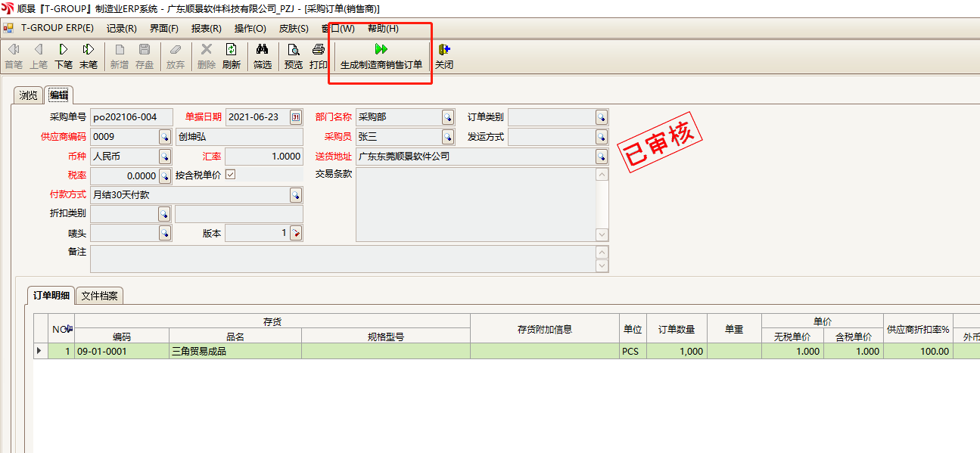This screenshot has height=453, width=980.
Task: Expand the 付款方式 lookup selector
Action: pos(296,195)
